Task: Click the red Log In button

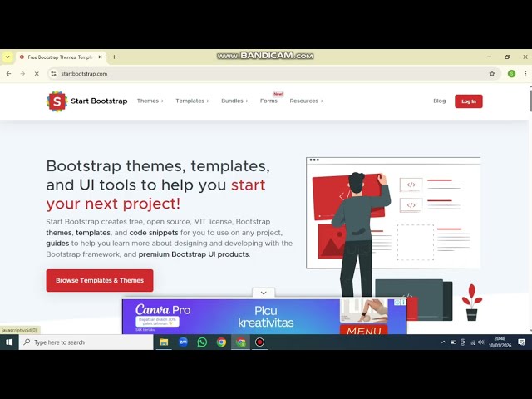Action: point(469,101)
